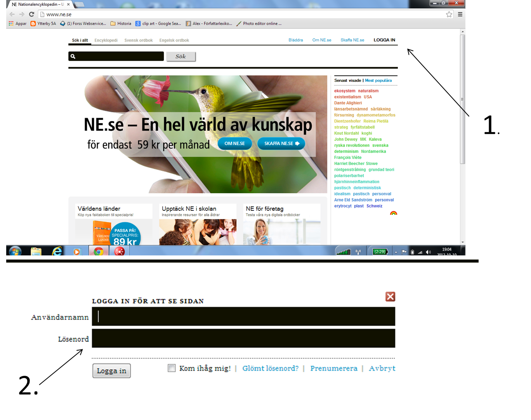The width and height of the screenshot is (531, 420).
Task: Open a new browser tab
Action: pos(79,4)
